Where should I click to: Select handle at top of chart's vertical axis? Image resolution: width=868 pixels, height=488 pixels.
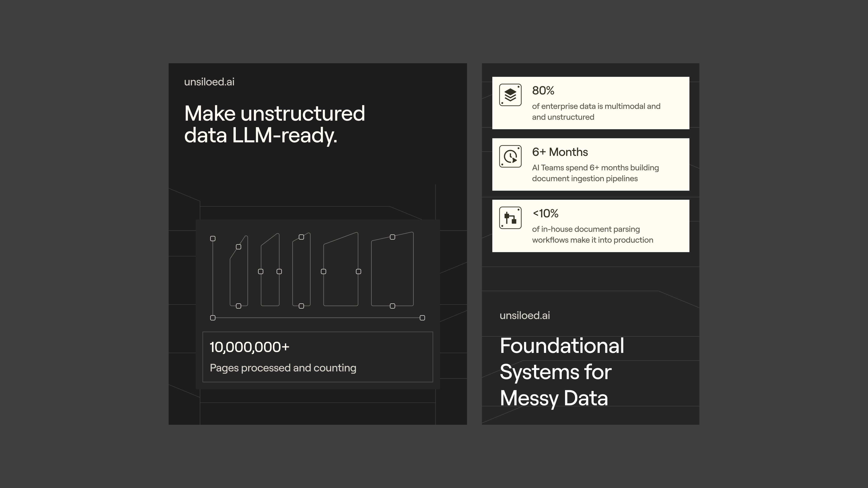(213, 238)
